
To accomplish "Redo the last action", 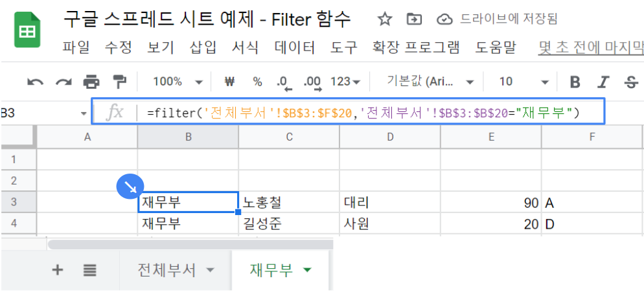I will [x=63, y=82].
